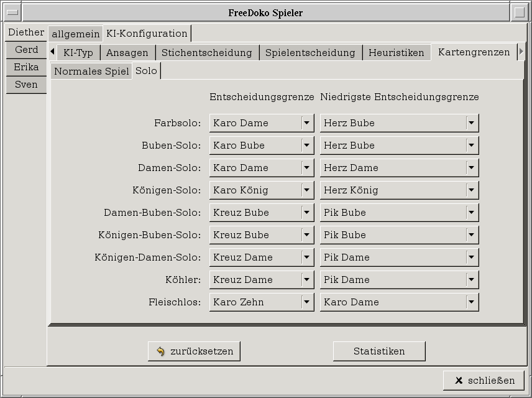The image size is (532, 398).
Task: Open Fleischlos Entscheidungsgrenze combo box
Action: [x=262, y=302]
